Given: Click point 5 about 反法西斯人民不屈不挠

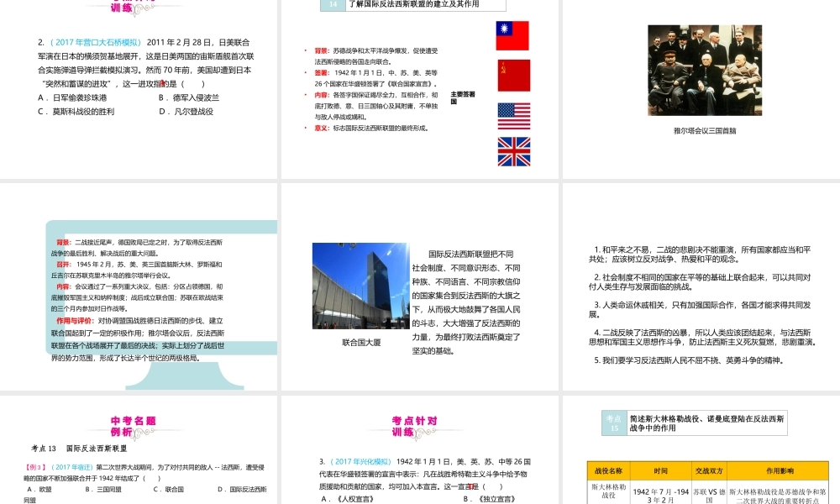Looking at the screenshot, I should [x=690, y=360].
